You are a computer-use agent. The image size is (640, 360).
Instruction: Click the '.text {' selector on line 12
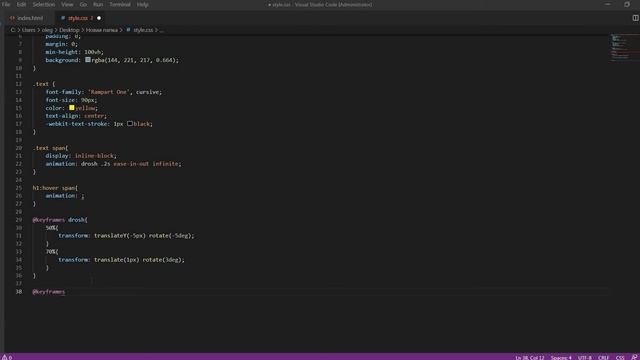pyautogui.click(x=44, y=84)
